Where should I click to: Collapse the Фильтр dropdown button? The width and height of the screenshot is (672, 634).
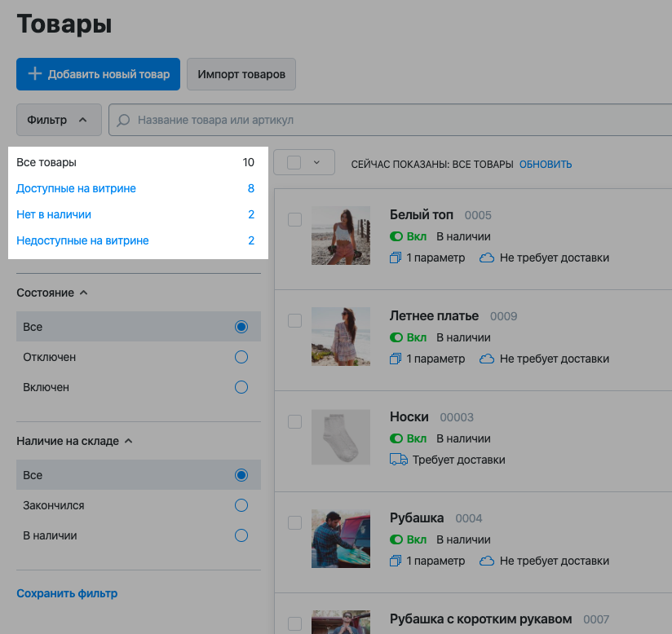click(60, 120)
